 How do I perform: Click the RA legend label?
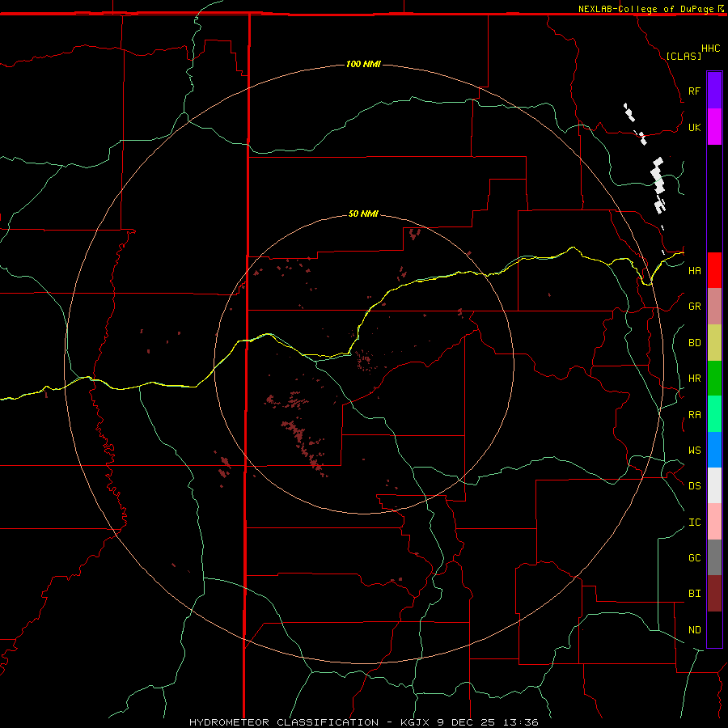click(x=694, y=415)
